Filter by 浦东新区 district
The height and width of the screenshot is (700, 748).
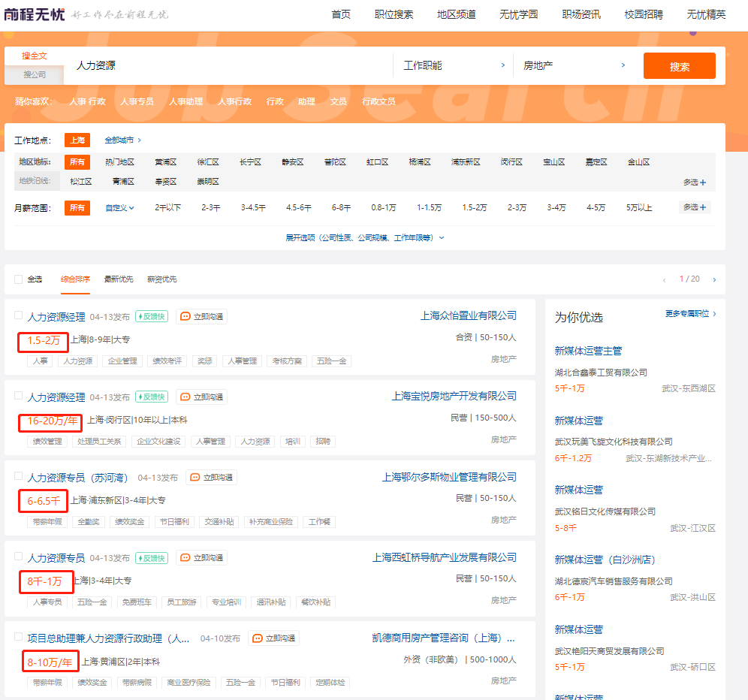pos(466,162)
